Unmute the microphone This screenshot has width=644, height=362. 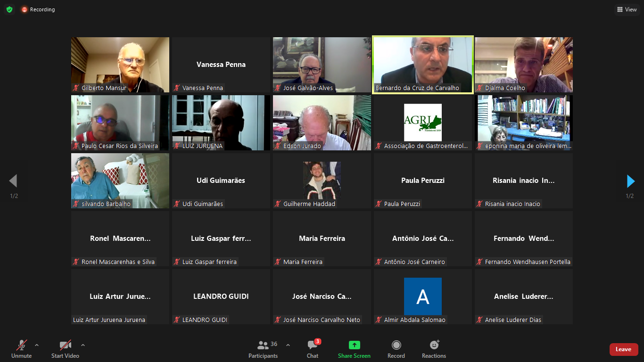(x=21, y=349)
